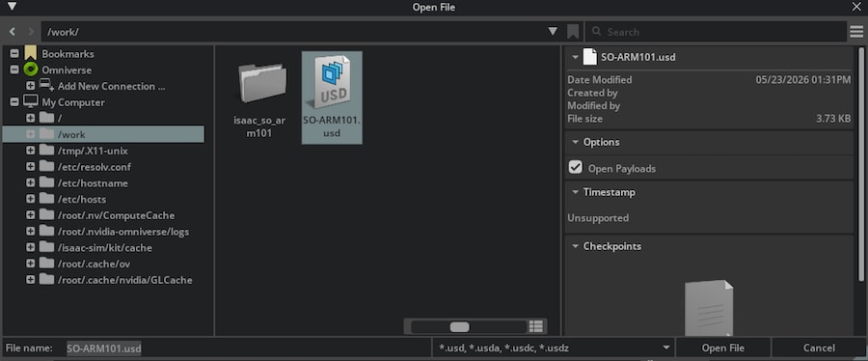Toggle the Open Payloads checkbox
Image resolution: width=868 pixels, height=361 pixels.
point(576,167)
